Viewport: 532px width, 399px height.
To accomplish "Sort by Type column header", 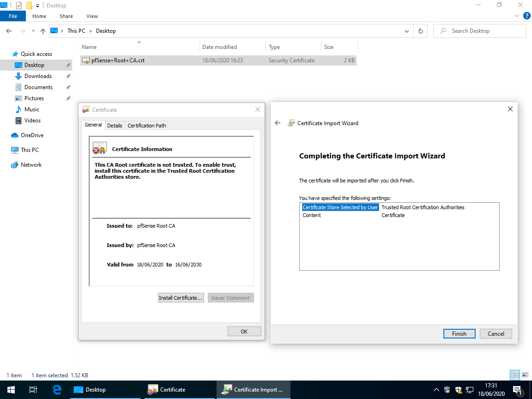I will 293,47.
